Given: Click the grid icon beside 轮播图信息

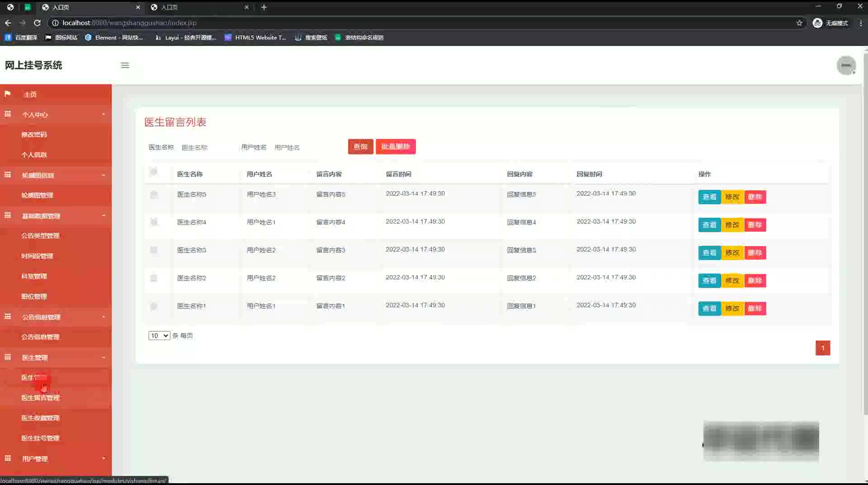Looking at the screenshot, I should pyautogui.click(x=8, y=175).
